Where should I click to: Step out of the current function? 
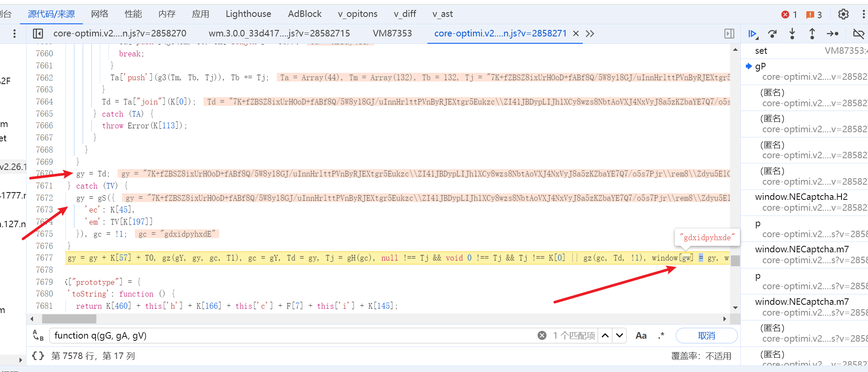pos(812,34)
